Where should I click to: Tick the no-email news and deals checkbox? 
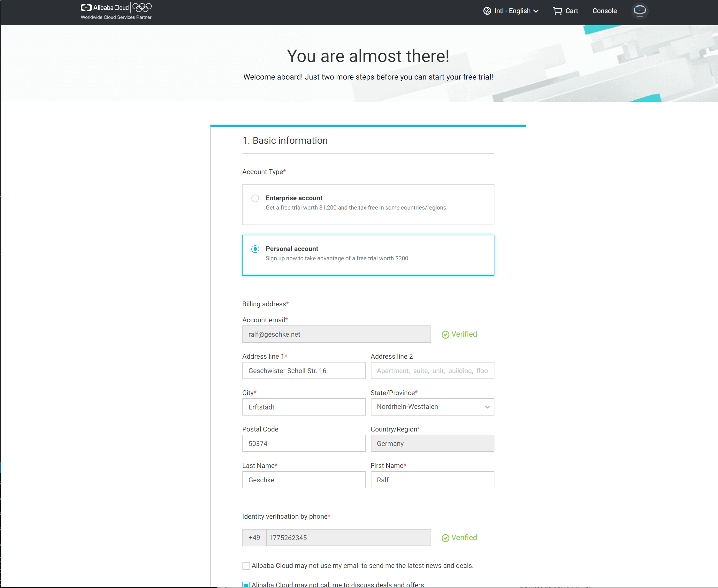246,566
